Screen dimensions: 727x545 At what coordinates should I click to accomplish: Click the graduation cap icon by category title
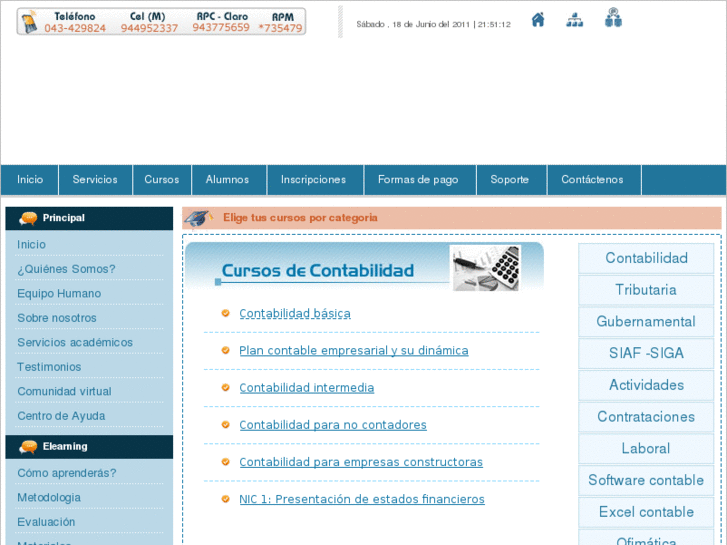click(x=198, y=218)
